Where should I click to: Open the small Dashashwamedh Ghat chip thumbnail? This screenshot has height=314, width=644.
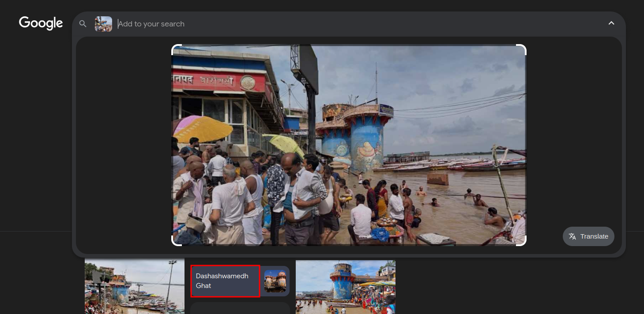(x=275, y=281)
